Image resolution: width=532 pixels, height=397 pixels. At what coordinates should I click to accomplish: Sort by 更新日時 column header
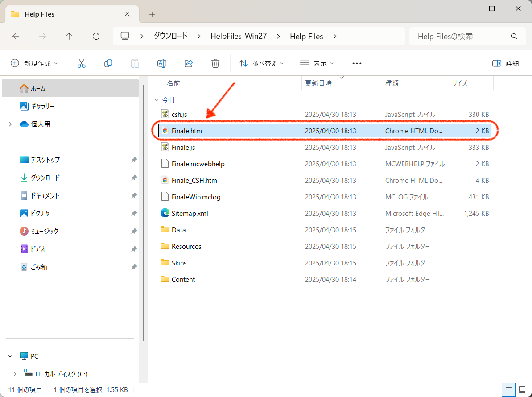tap(318, 83)
